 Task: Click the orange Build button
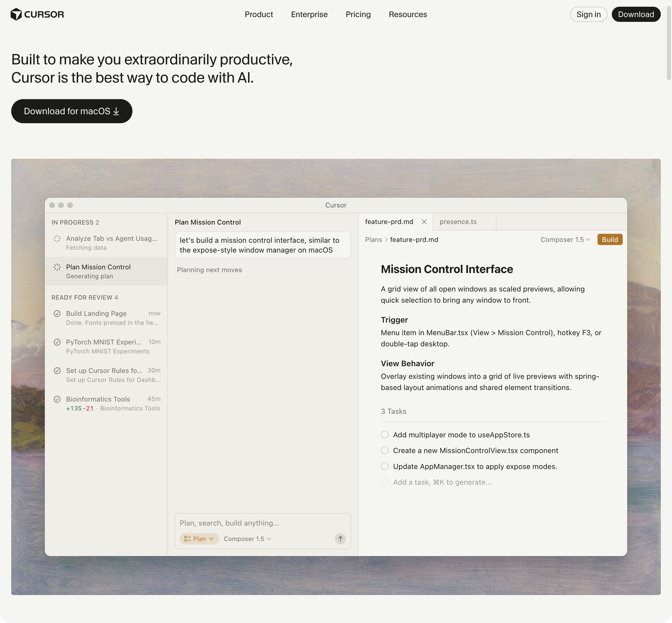(x=610, y=240)
